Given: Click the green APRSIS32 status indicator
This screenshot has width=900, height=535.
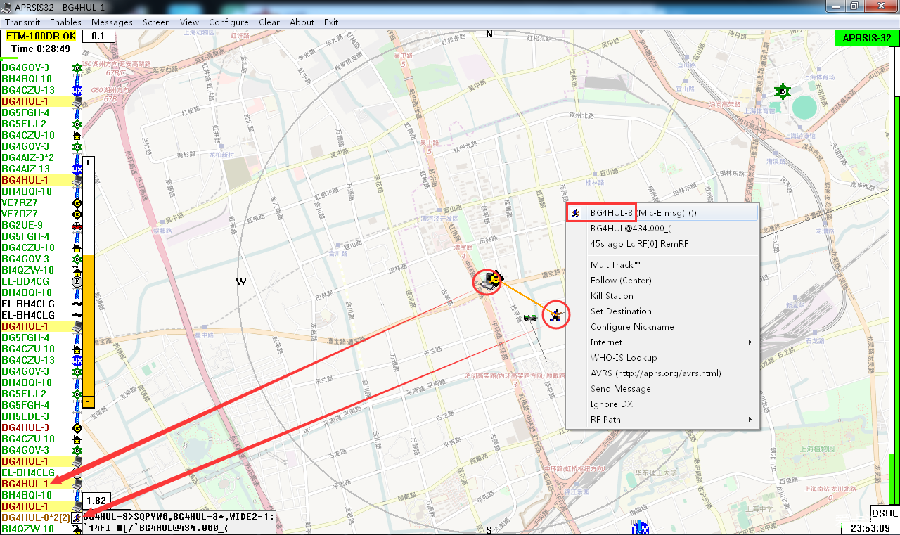Looking at the screenshot, I should pos(865,37).
